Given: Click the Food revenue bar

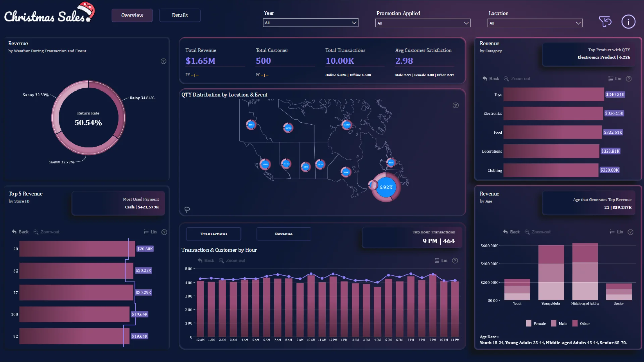Looking at the screenshot, I should 553,132.
